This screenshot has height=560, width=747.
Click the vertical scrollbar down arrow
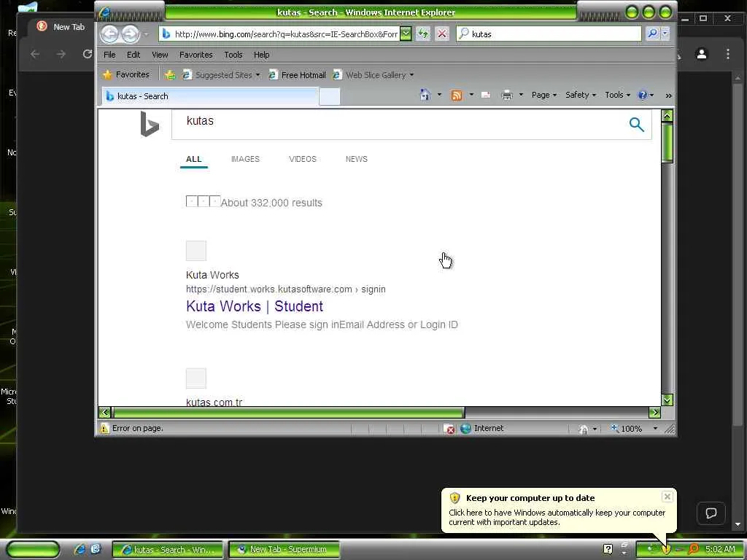pos(667,400)
